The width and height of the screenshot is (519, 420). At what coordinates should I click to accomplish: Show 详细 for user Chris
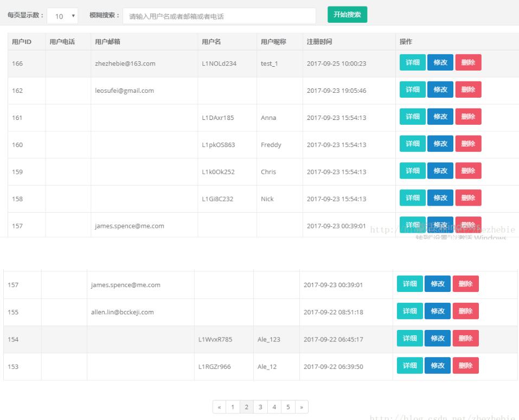pos(413,171)
